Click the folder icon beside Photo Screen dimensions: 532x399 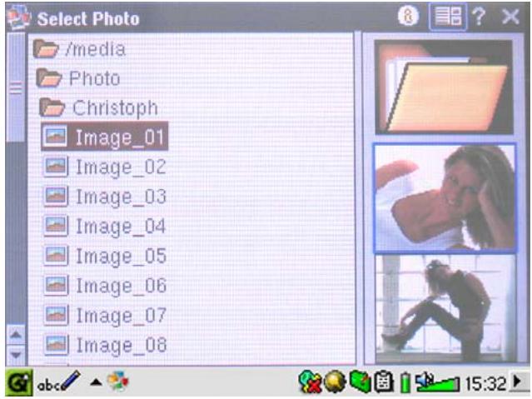pos(49,78)
